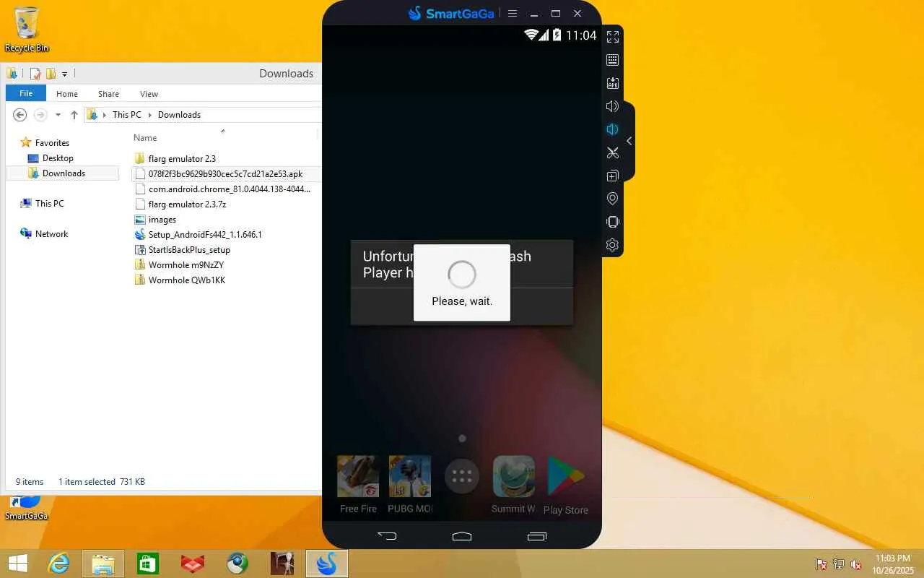Select This PC in the navigation pane
The height and width of the screenshot is (578, 924).
point(49,204)
